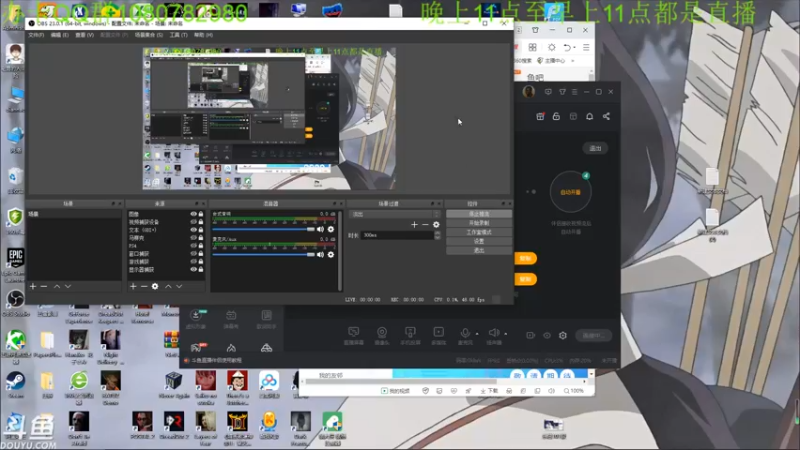Click the 摄像头 camera icon in Douyu
The height and width of the screenshot is (450, 800).
click(x=382, y=332)
